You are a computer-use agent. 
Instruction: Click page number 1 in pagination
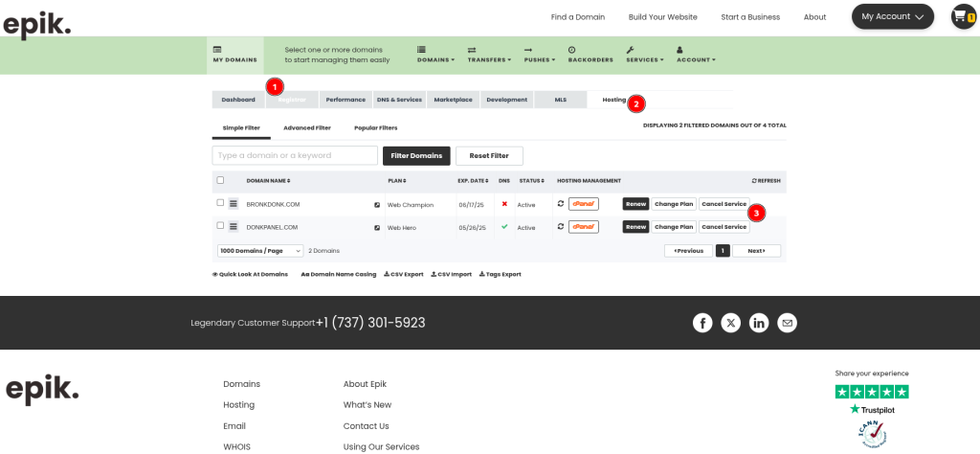pyautogui.click(x=723, y=251)
